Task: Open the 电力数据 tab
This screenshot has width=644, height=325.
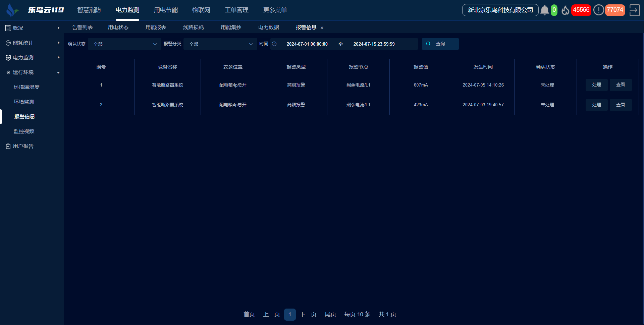Action: (x=268, y=28)
